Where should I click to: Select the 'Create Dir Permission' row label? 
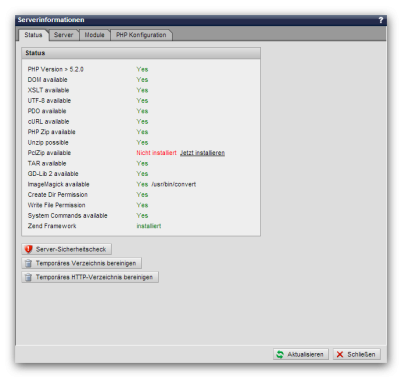pyautogui.click(x=58, y=195)
